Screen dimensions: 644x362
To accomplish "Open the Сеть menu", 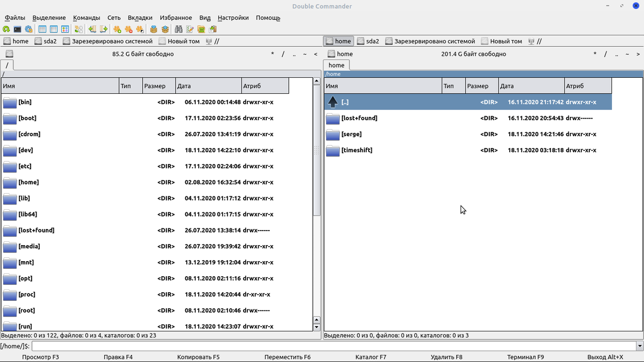I will [x=114, y=18].
